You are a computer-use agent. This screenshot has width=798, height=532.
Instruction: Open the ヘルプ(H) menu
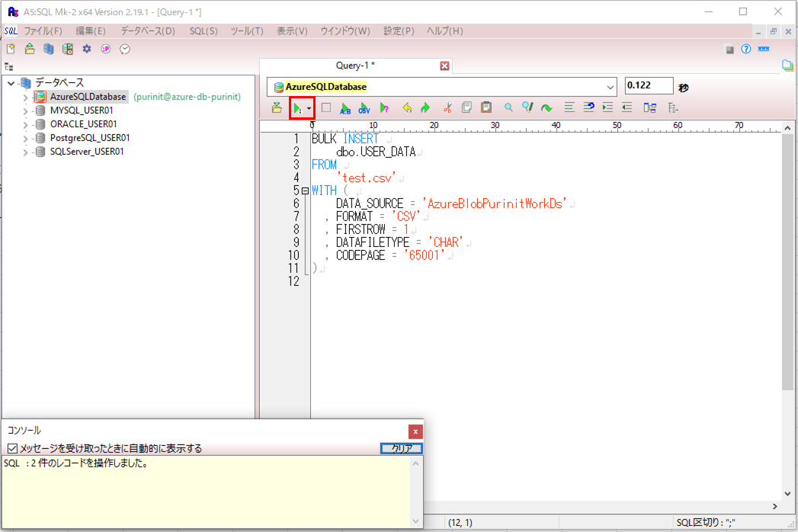(x=445, y=31)
